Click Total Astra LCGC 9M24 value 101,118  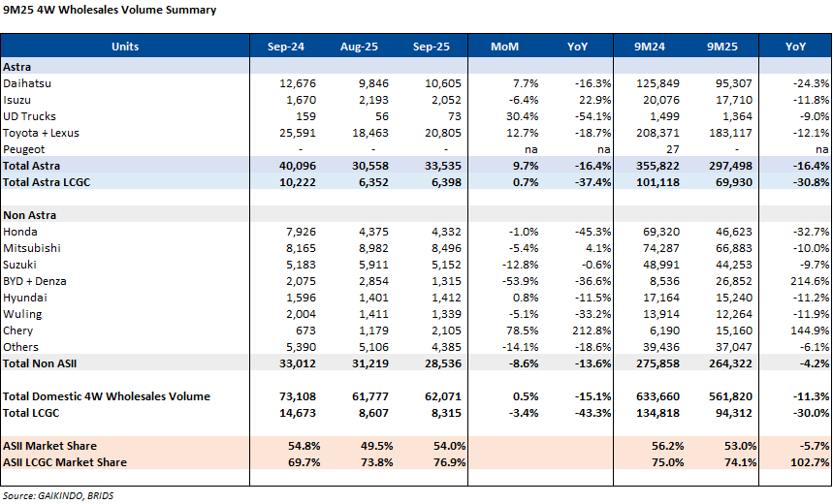[x=657, y=182]
